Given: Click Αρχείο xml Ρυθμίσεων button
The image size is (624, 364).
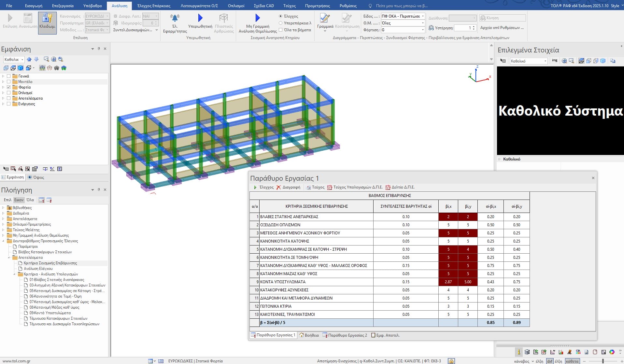Looking at the screenshot, I should pyautogui.click(x=502, y=28).
